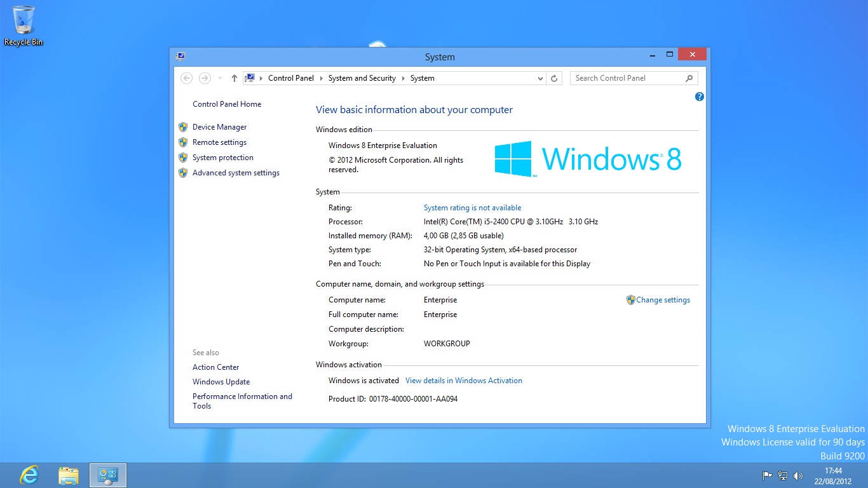Return to Control Panel via breadcrumb
This screenshot has width=868, height=488.
pos(291,78)
